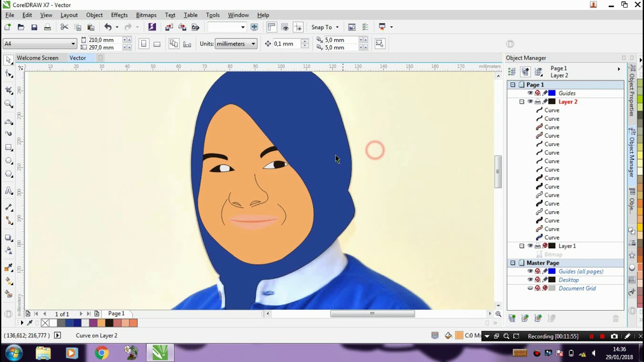Activate the Color Eyedropper tool
Image resolution: width=644 pixels, height=362 pixels.
(x=9, y=267)
